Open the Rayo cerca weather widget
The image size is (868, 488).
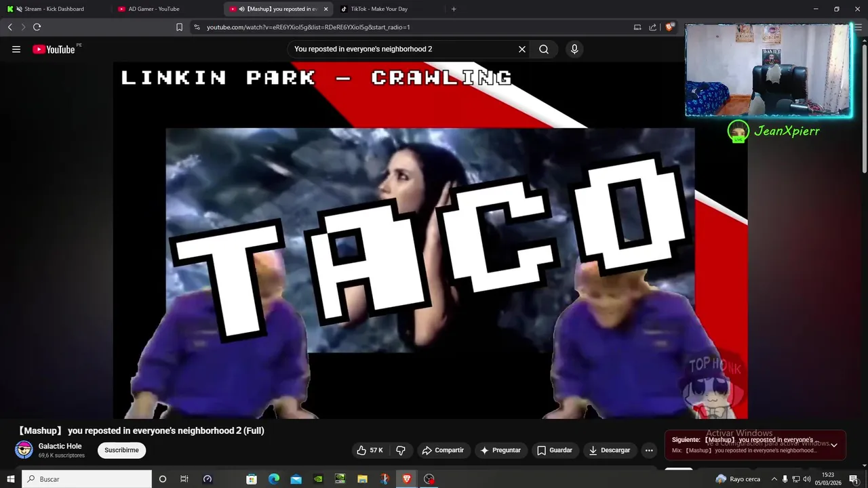coord(738,479)
